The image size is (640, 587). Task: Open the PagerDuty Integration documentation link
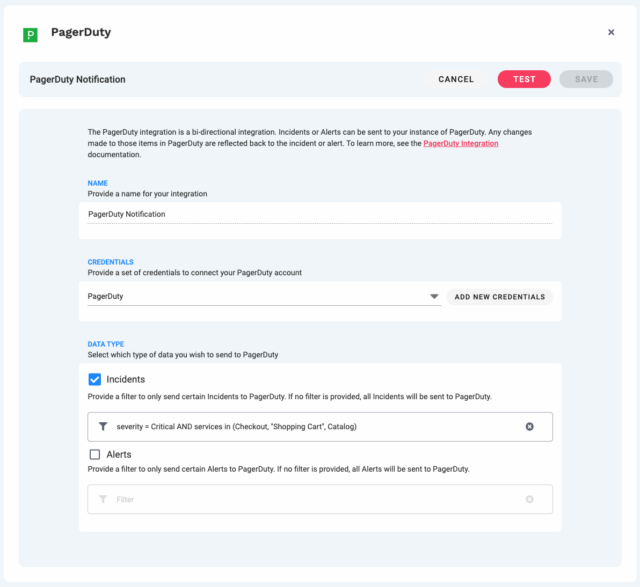click(460, 144)
